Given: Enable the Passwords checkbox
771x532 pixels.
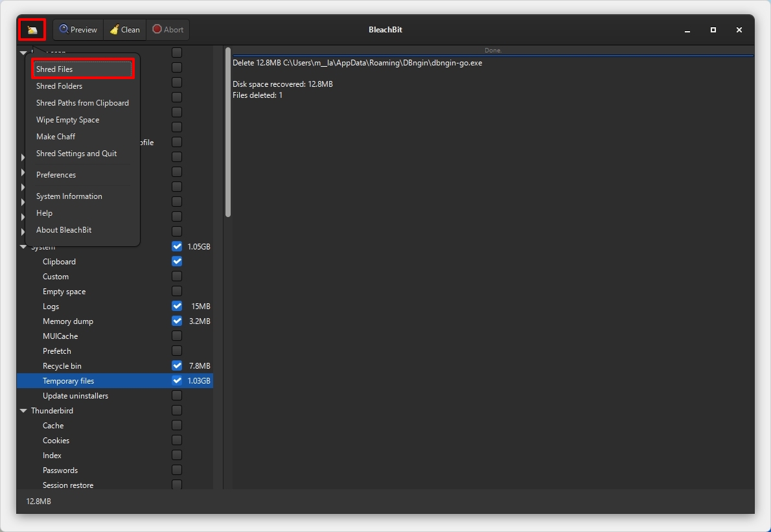Looking at the screenshot, I should point(177,470).
